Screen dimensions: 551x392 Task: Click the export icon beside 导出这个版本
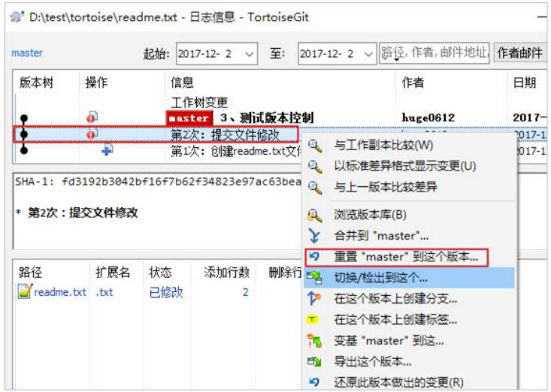[314, 361]
